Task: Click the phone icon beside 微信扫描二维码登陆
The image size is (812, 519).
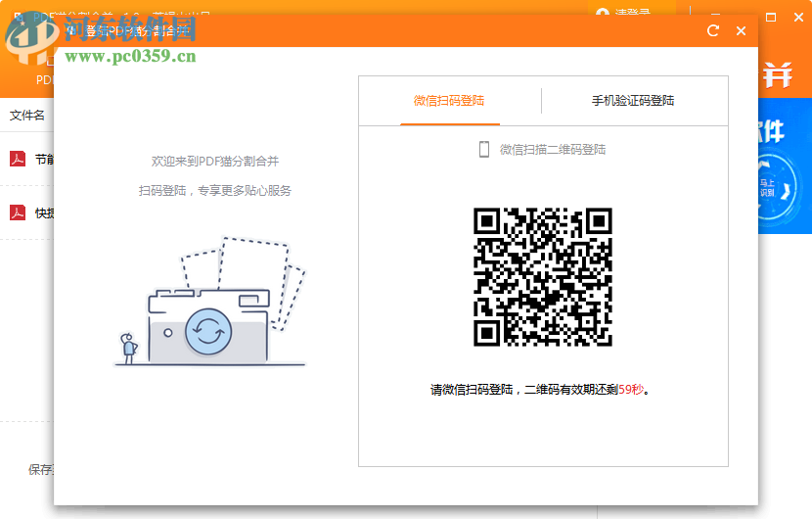Action: tap(483, 149)
